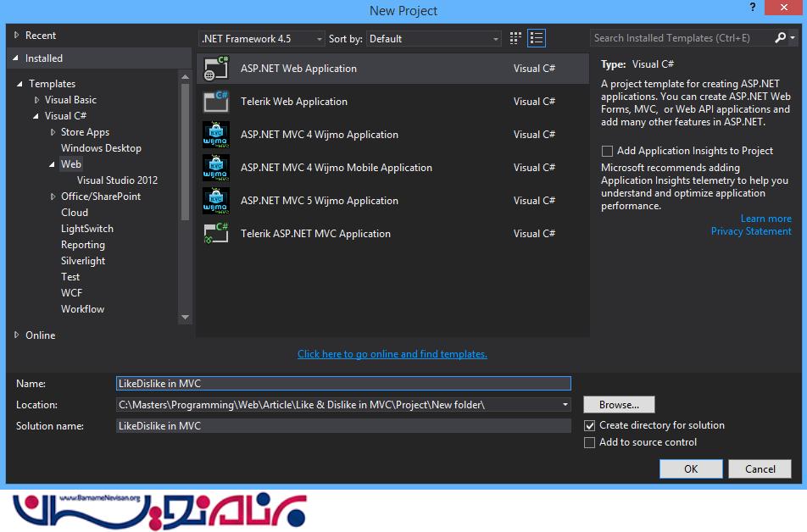Switch to medium icons list view
Screen dimensions: 807x532
[x=536, y=39]
